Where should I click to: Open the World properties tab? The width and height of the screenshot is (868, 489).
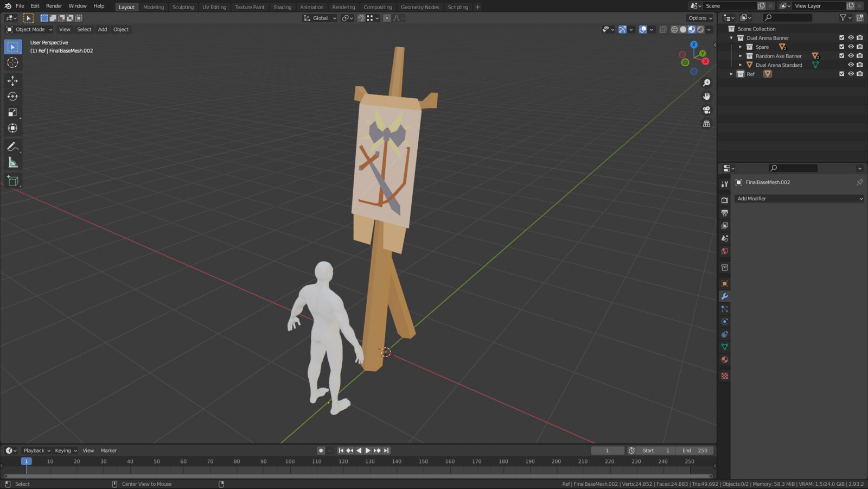pos(725,251)
